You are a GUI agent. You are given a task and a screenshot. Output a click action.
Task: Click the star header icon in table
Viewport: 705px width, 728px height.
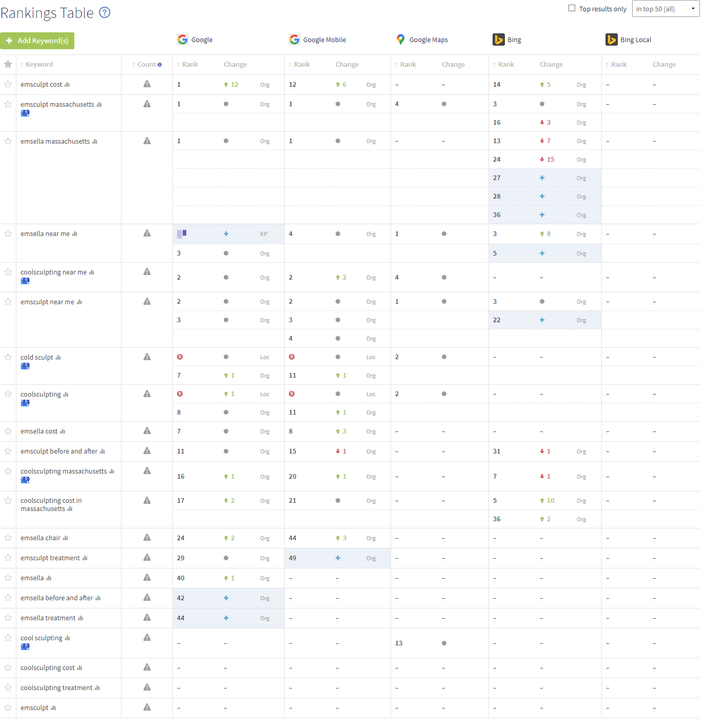pos(8,64)
